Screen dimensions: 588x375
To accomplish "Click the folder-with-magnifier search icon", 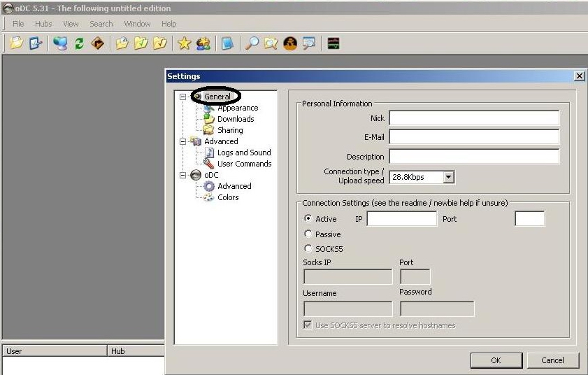I will pos(271,43).
